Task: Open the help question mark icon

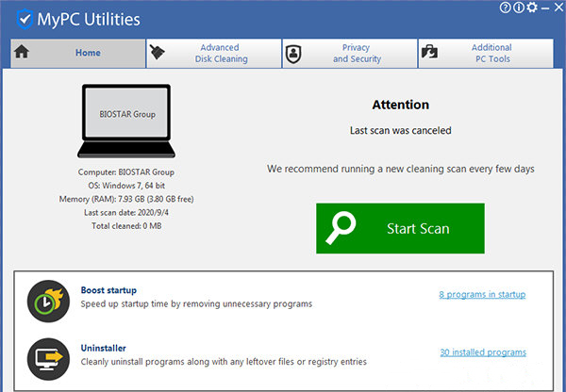Action: 505,8
